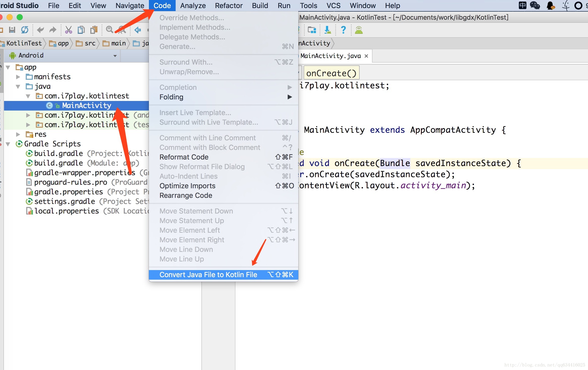
Task: Select Reformat Code from Code menu
Action: [184, 157]
